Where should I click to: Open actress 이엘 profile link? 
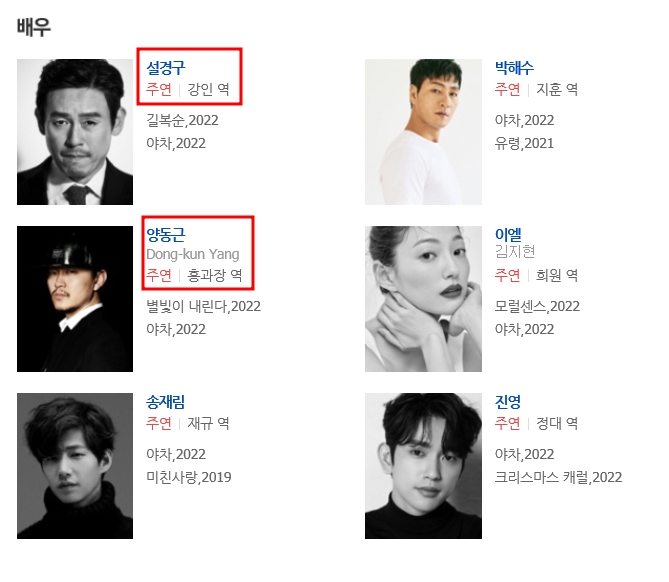[x=508, y=234]
